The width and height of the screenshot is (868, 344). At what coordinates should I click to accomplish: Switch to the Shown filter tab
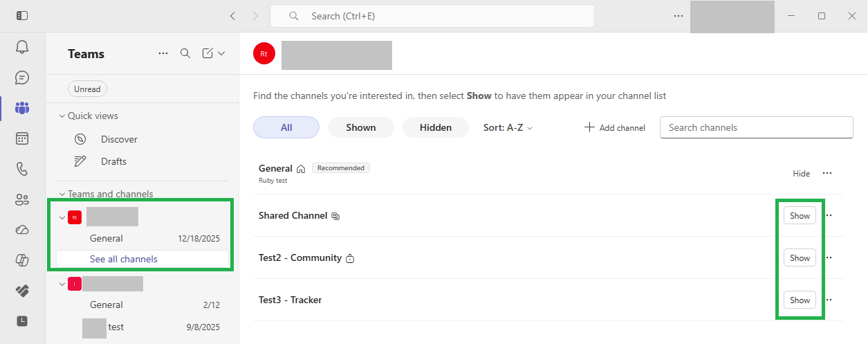pos(360,127)
